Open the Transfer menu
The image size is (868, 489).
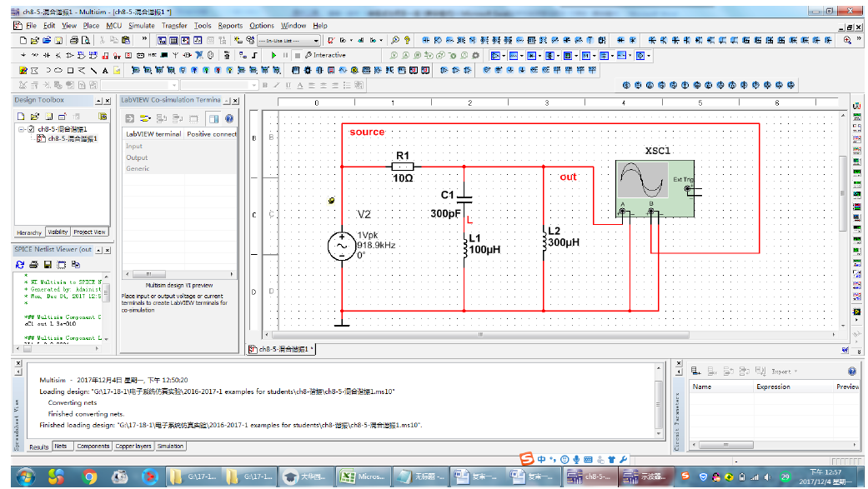coord(174,26)
